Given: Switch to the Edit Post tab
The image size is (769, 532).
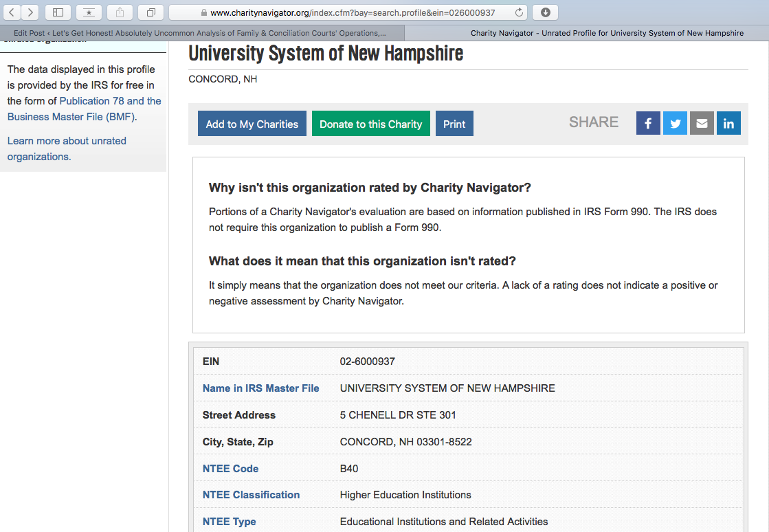Looking at the screenshot, I should point(202,33).
